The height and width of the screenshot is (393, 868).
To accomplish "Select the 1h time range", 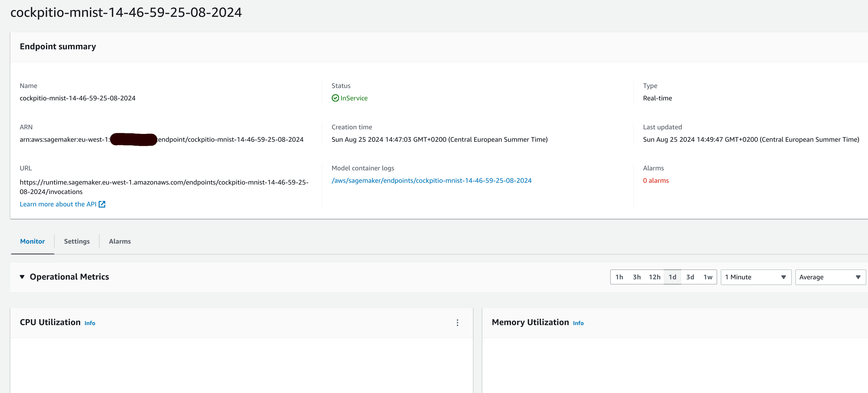I will point(620,277).
